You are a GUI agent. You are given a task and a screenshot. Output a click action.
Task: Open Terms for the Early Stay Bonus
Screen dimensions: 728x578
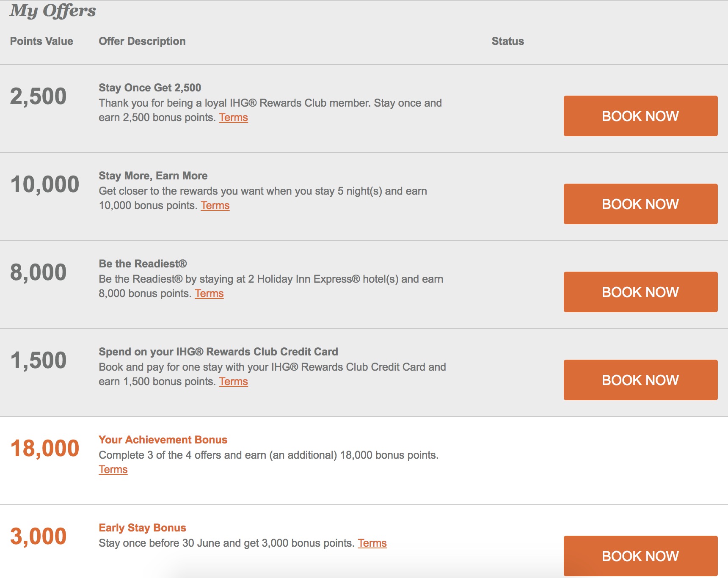pos(372,543)
